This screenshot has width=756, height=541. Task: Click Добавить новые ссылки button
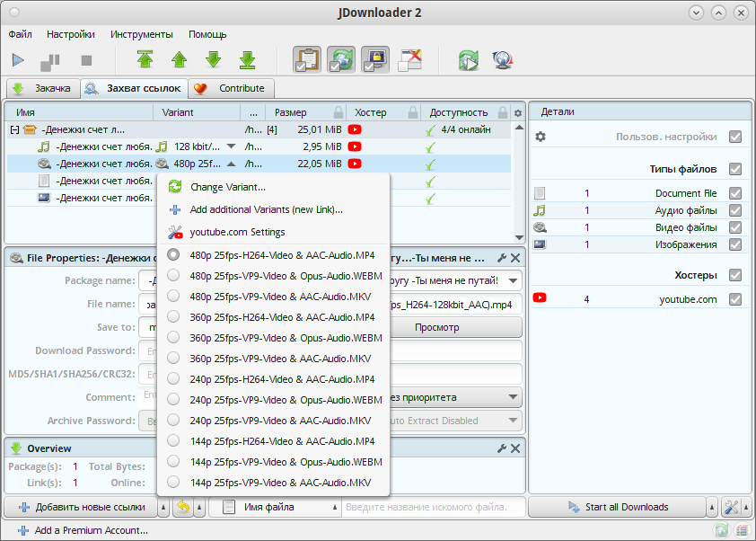click(82, 507)
